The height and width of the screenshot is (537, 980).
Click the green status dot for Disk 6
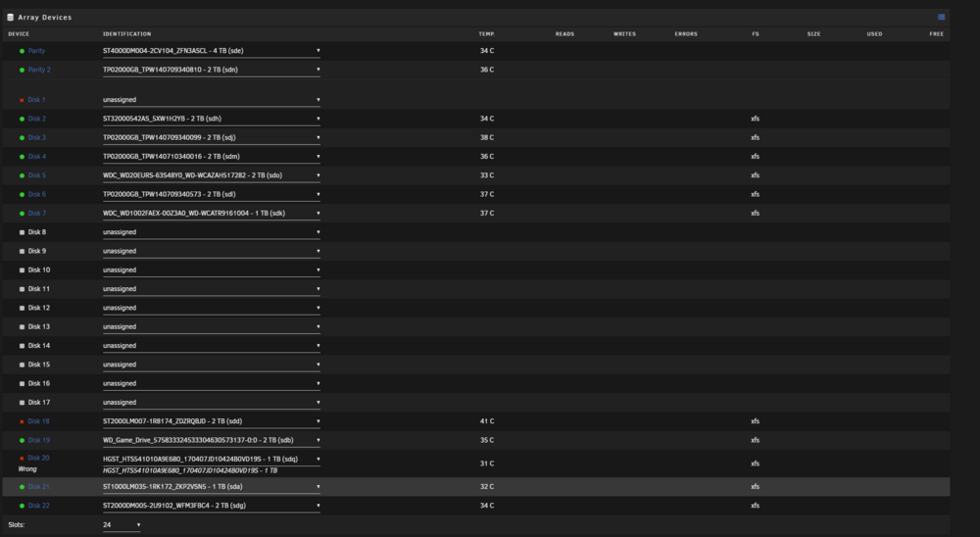(22, 194)
